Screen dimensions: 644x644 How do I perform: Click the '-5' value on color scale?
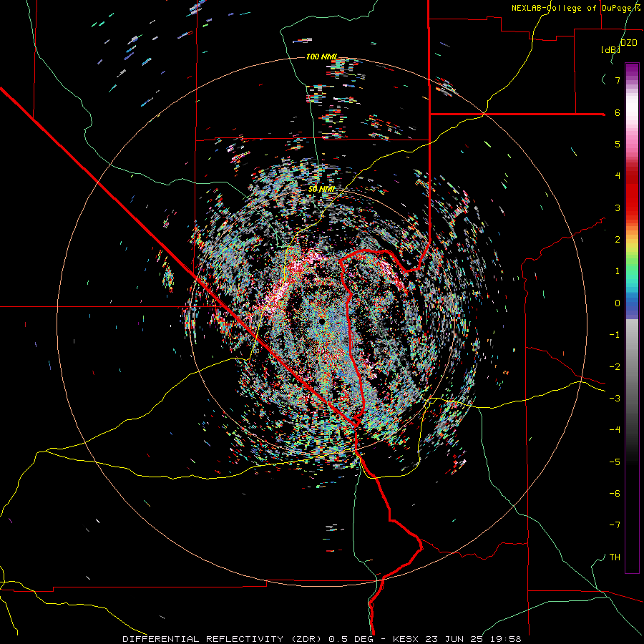pos(615,462)
